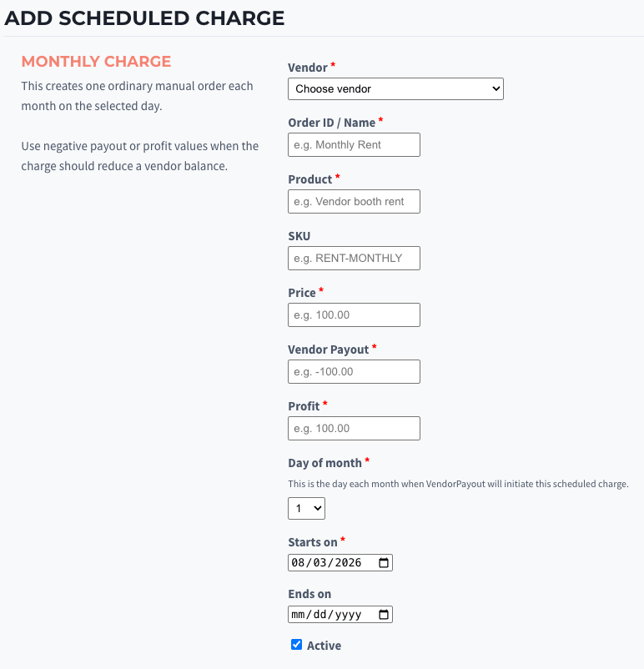Screen dimensions: 644x669
Task: Click the Vendor Payout field label
Action: coord(328,350)
